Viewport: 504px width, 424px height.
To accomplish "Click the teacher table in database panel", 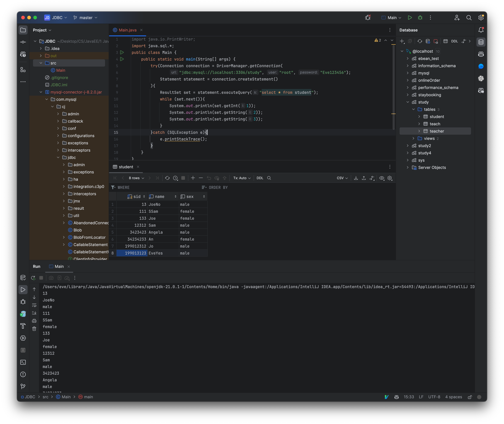I will 437,131.
